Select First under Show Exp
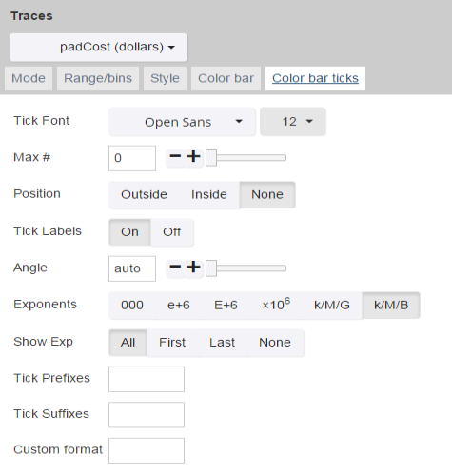The height and width of the screenshot is (476, 452). point(172,343)
